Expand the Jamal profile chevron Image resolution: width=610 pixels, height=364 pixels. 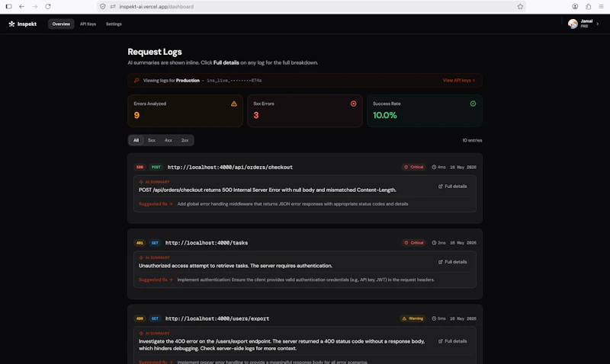point(598,24)
